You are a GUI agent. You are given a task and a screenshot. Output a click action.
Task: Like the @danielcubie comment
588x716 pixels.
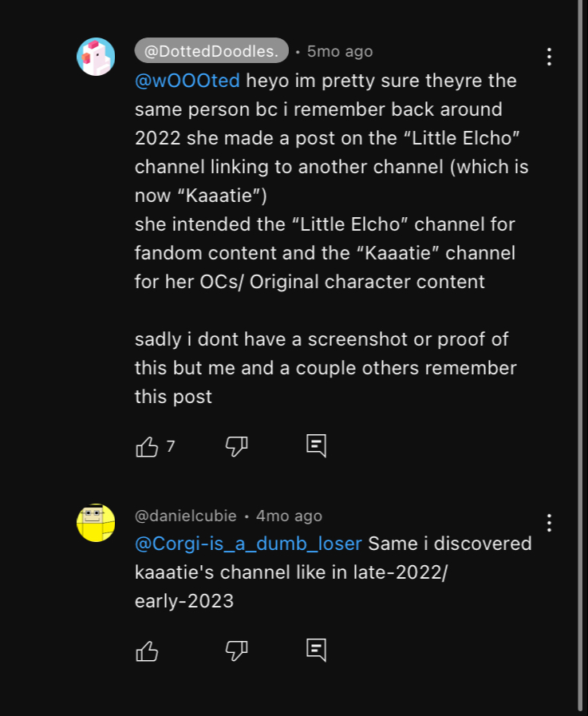tap(147, 651)
